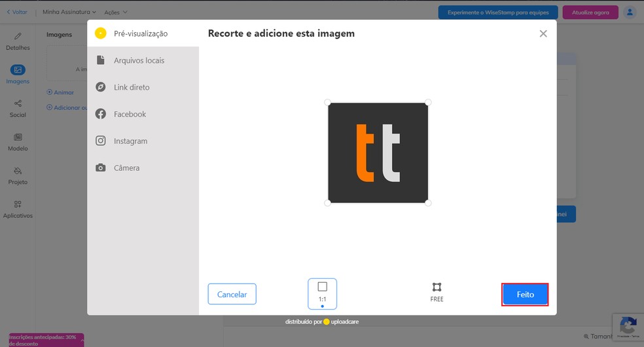Click the tt logo image preview

tap(378, 153)
